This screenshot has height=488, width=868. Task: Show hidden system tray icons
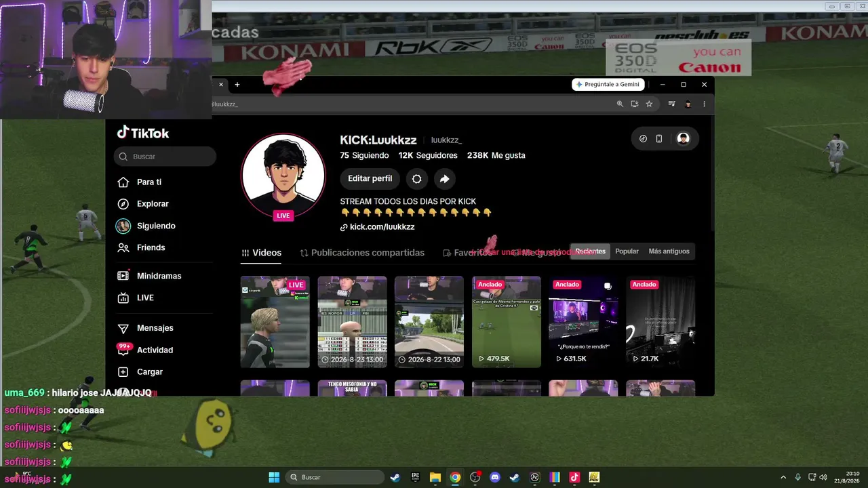point(783,477)
